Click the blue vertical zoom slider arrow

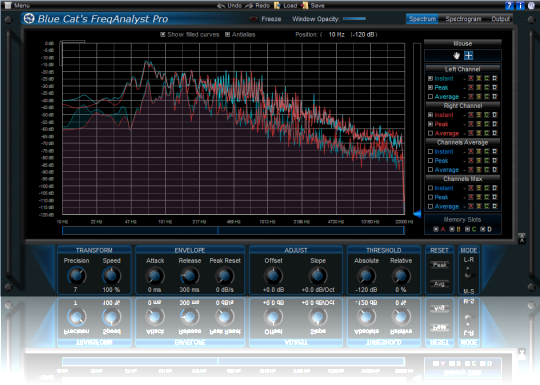click(417, 214)
